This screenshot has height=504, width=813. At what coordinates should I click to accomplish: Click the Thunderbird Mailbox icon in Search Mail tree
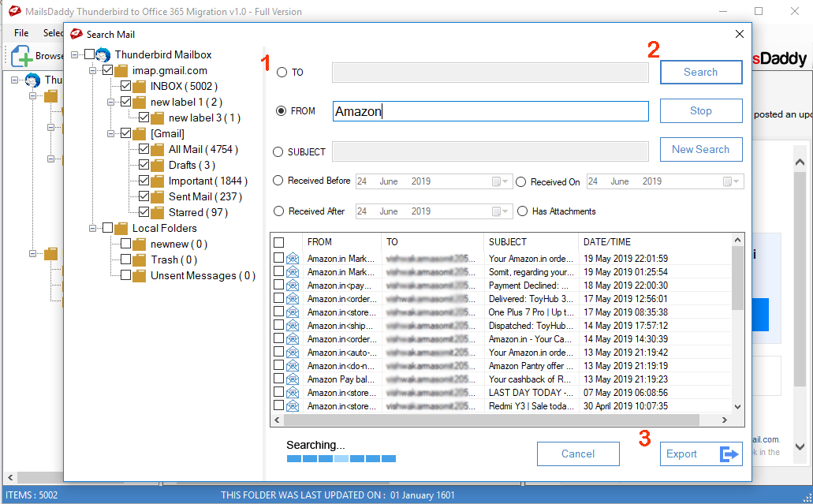[103, 55]
